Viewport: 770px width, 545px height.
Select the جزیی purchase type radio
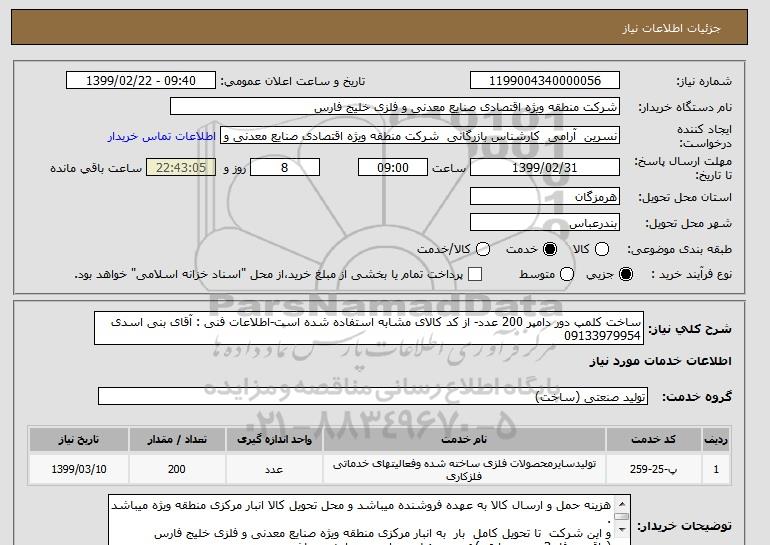pyautogui.click(x=626, y=274)
